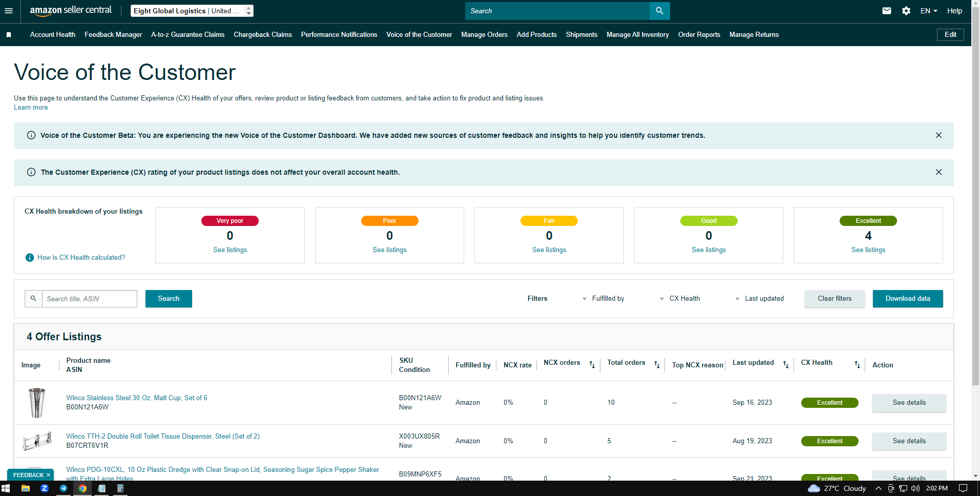
Task: Open File Explorer from taskbar
Action: (x=25, y=488)
